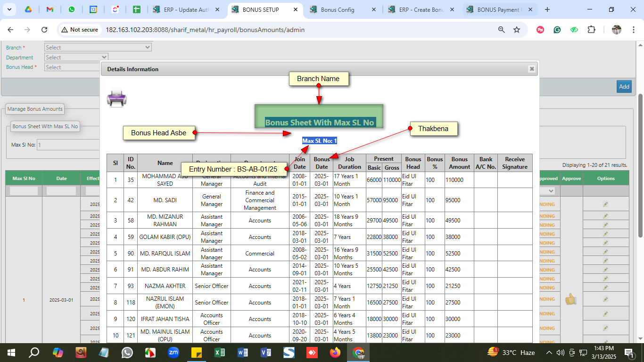
Task: Click the thumbs-up Approve icon
Action: click(571, 299)
